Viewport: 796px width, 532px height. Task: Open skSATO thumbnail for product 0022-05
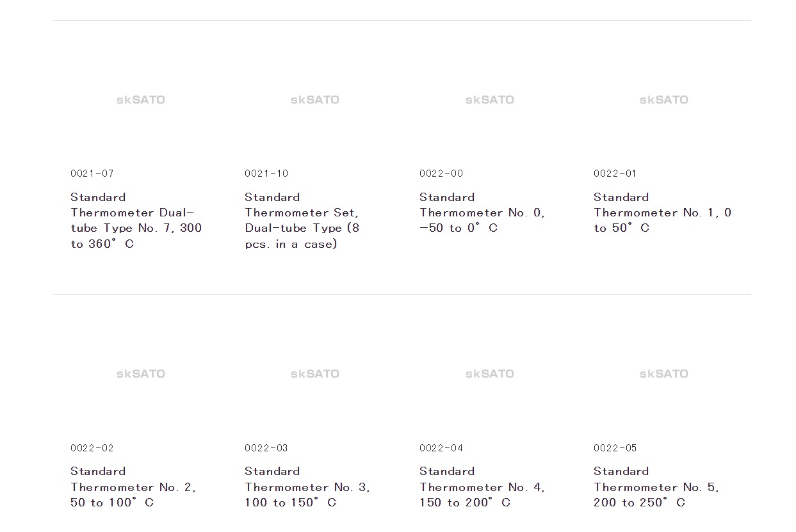(x=663, y=374)
